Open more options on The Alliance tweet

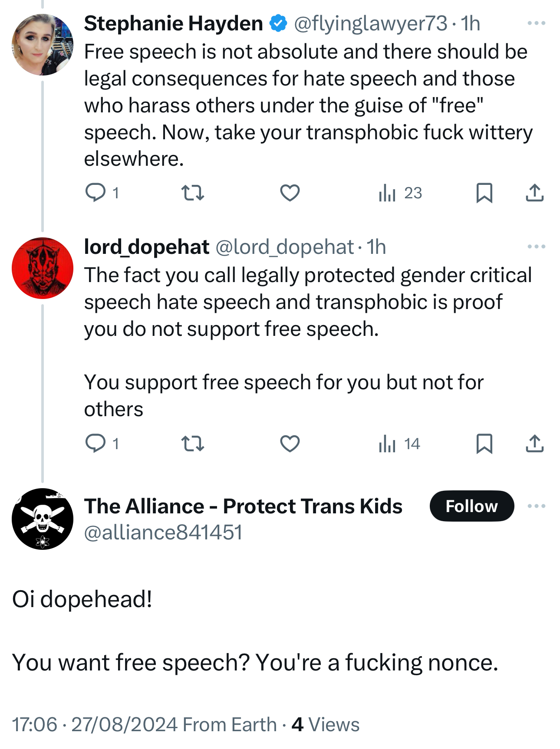coord(536,506)
